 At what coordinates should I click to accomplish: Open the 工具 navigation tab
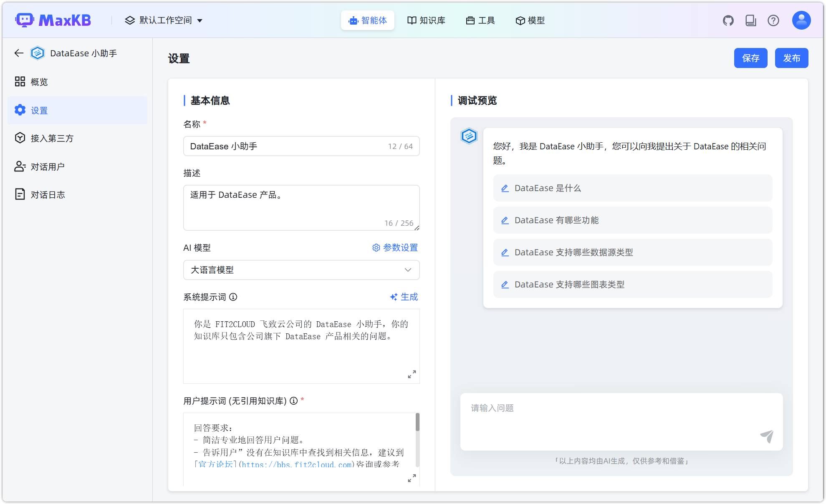click(480, 20)
